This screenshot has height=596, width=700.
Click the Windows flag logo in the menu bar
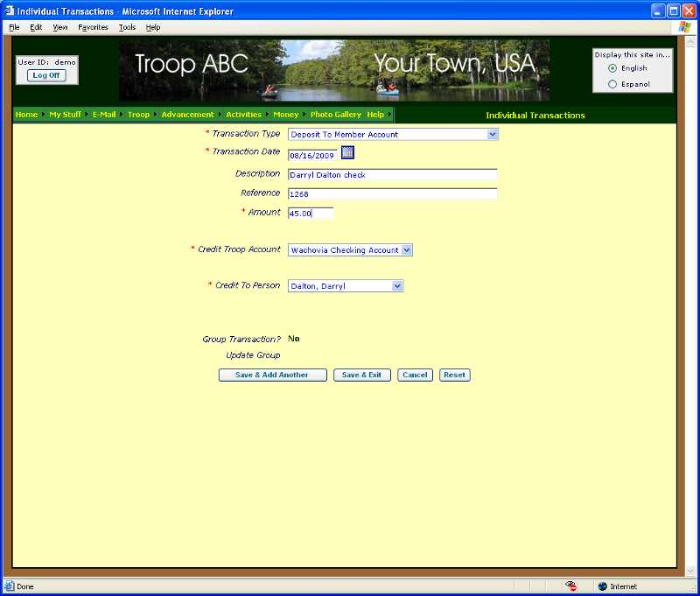click(x=684, y=27)
